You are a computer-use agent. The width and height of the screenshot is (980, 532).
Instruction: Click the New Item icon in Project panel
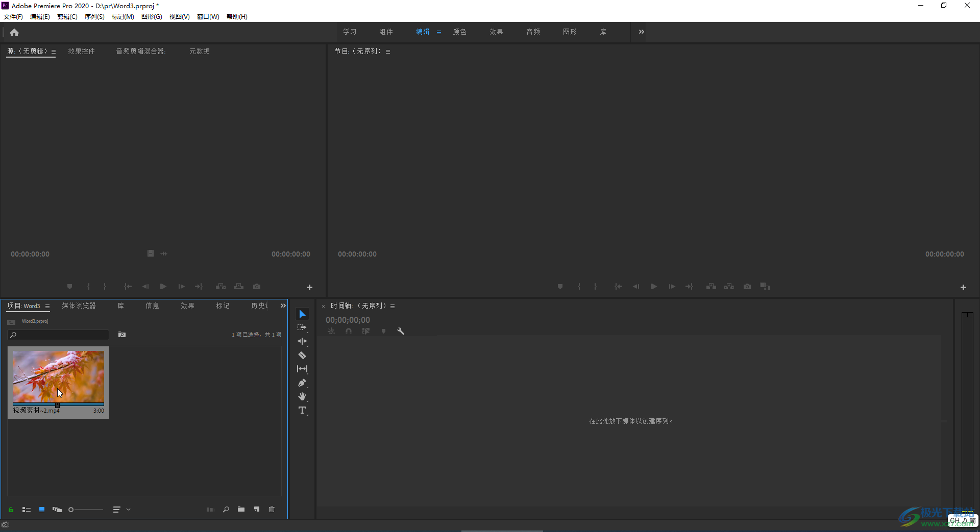pyautogui.click(x=256, y=509)
